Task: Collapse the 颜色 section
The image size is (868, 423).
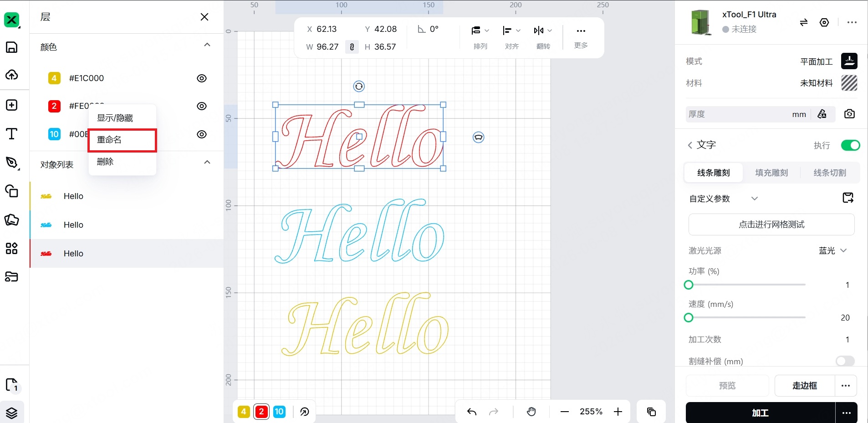Action: point(207,45)
